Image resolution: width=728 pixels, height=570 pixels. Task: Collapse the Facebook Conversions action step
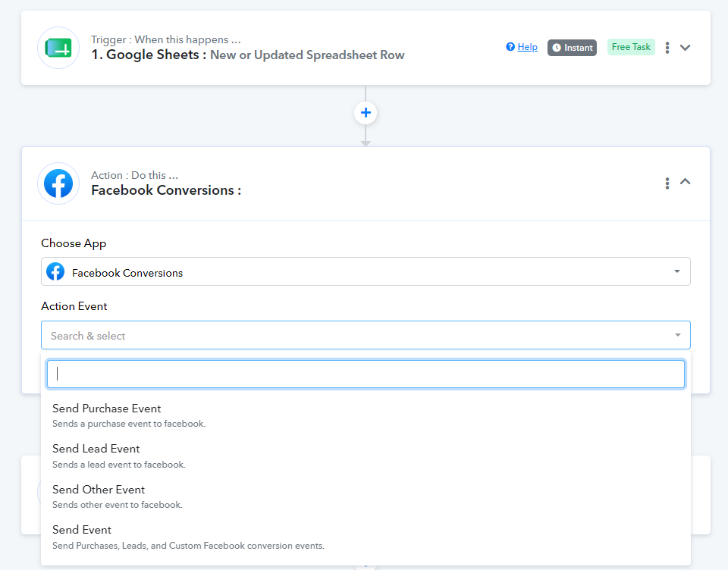[x=686, y=181]
